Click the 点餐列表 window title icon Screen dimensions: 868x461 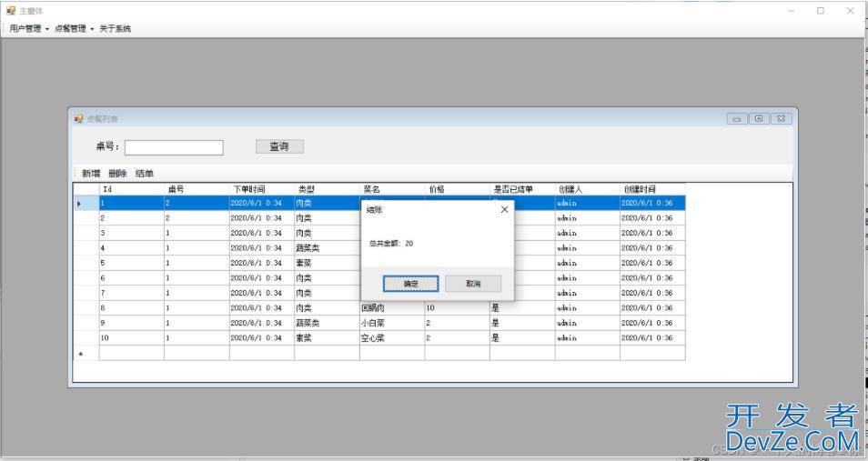point(78,118)
